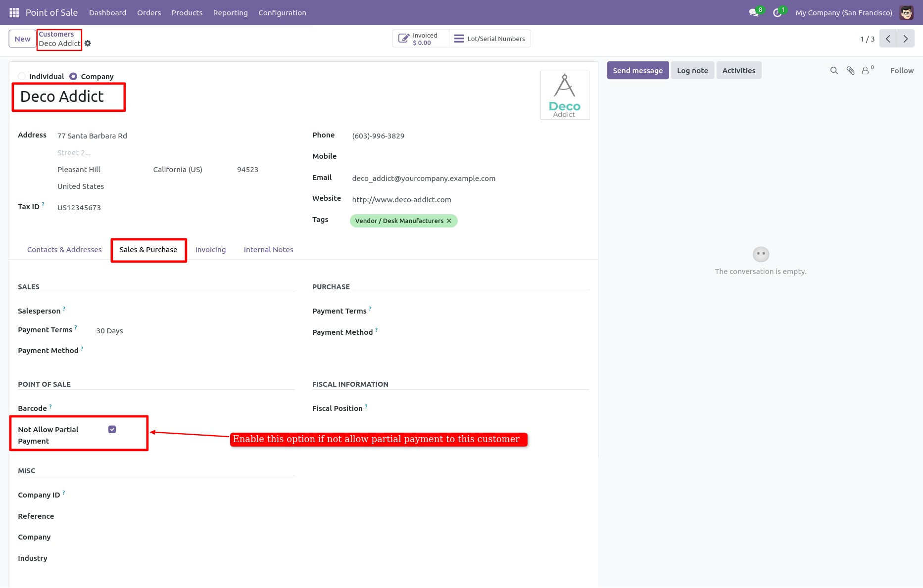Uncheck Not Allow Partial Payment checkbox
This screenshot has height=588, width=923.
pos(112,430)
